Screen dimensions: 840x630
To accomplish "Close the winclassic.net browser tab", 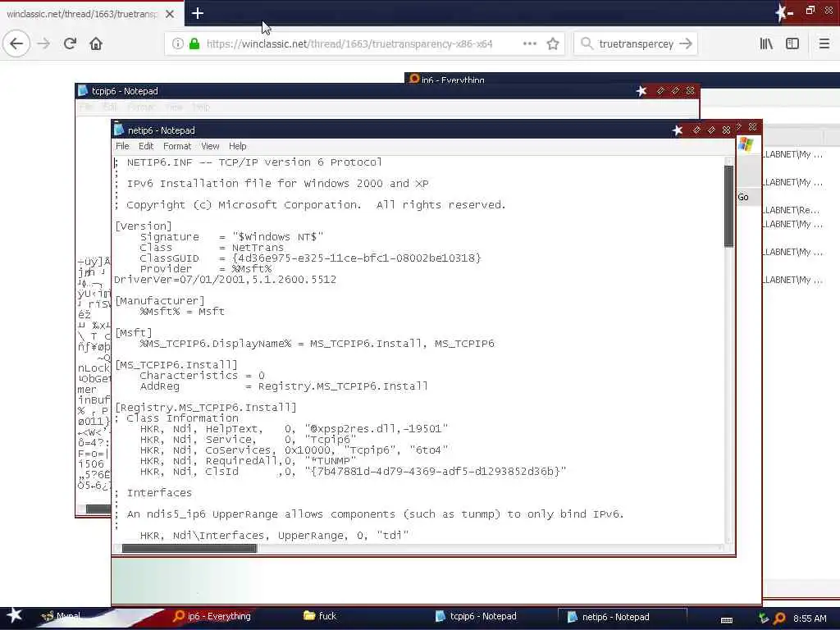I will [170, 14].
